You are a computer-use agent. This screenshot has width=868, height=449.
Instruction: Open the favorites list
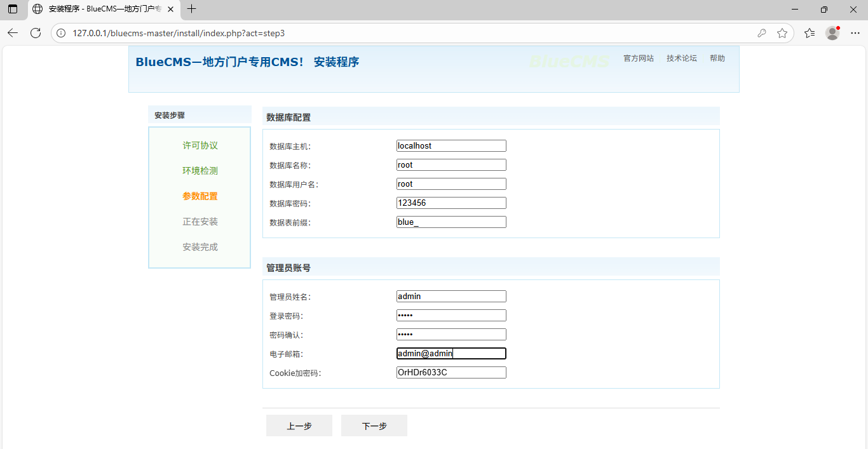tap(810, 33)
